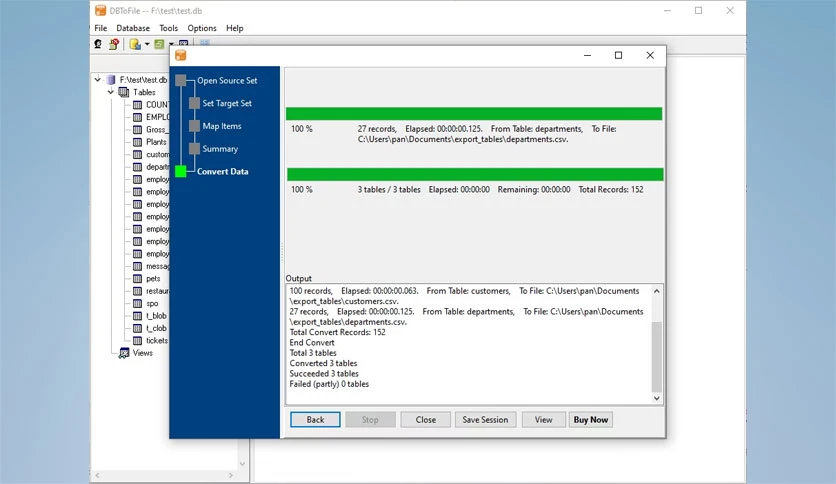Click the connect database toolbar icon

point(98,44)
